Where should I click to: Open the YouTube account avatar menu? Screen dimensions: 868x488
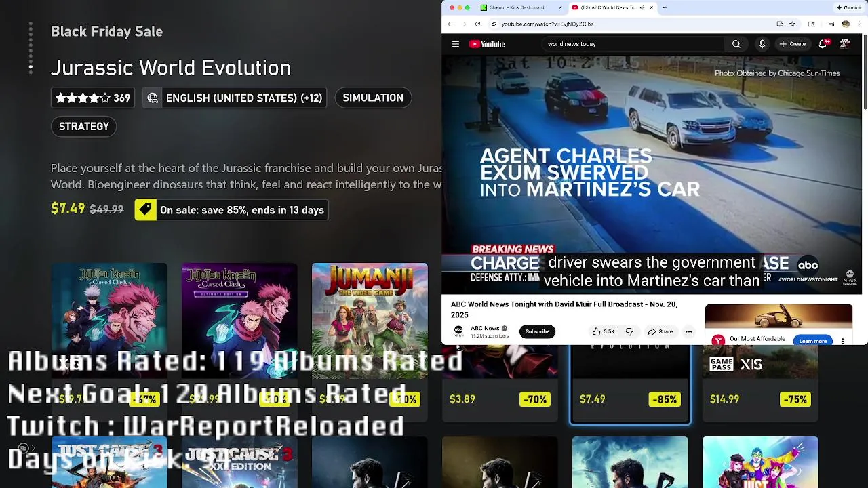pyautogui.click(x=845, y=44)
